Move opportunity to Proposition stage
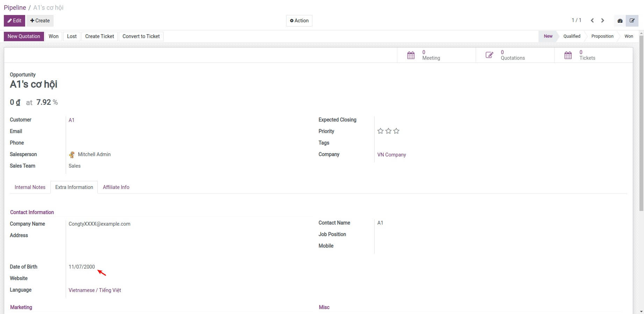Image resolution: width=644 pixels, height=314 pixels. coord(602,36)
